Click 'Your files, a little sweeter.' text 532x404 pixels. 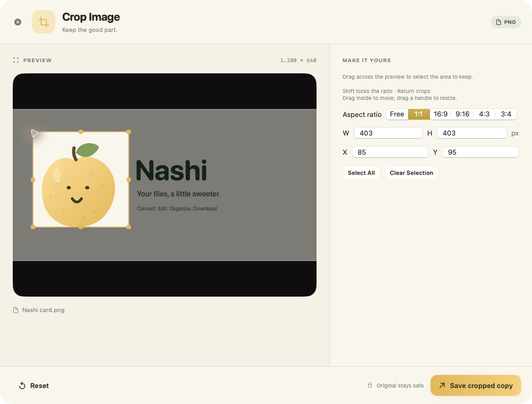[178, 194]
